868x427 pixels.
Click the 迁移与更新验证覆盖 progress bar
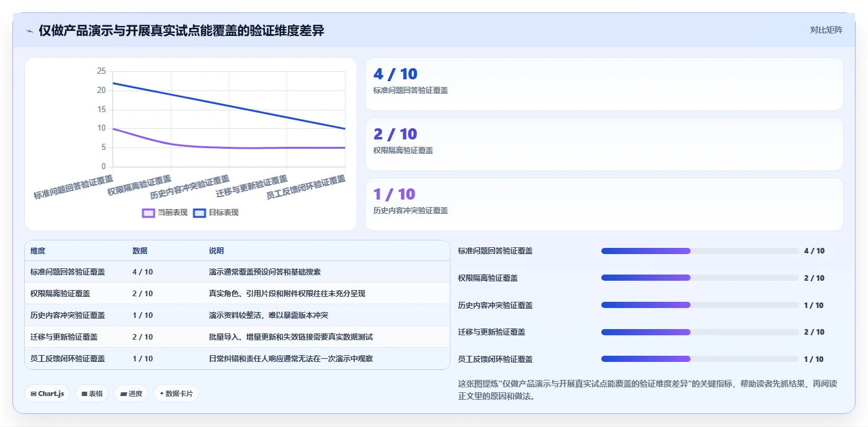coord(700,332)
